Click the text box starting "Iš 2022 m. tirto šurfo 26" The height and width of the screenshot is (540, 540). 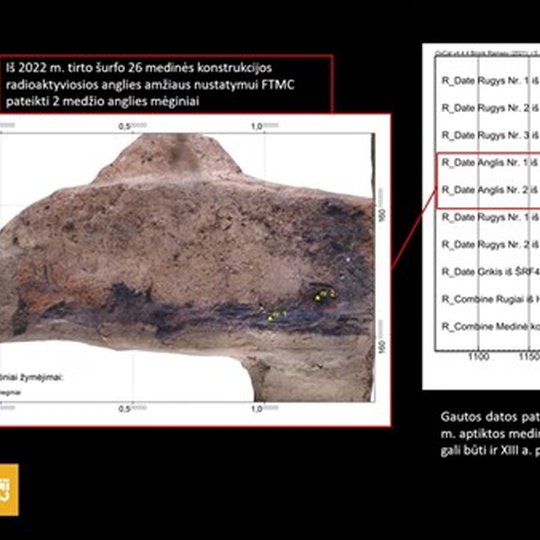(167, 84)
